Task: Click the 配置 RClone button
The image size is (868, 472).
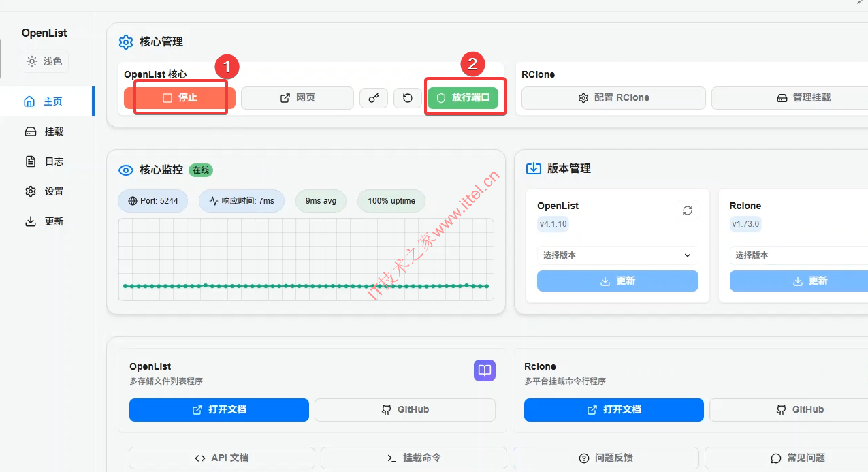Action: [x=613, y=98]
